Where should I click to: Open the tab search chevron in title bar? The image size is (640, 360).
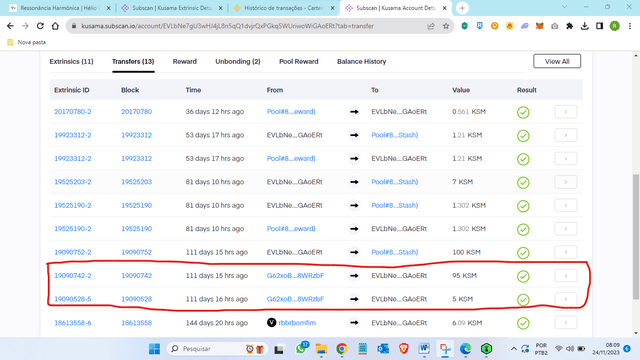coord(564,7)
